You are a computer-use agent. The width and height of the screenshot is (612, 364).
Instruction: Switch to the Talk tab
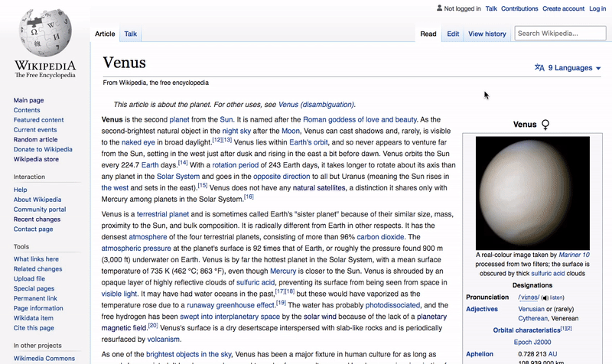pyautogui.click(x=131, y=34)
